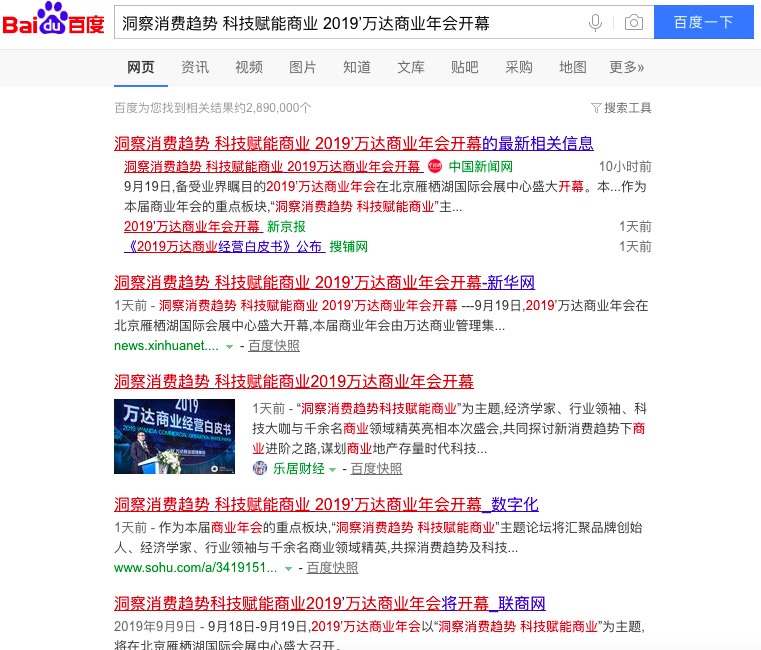This screenshot has height=650, width=761.
Task: Open the 最新相关信息 headline result
Action: tap(354, 143)
